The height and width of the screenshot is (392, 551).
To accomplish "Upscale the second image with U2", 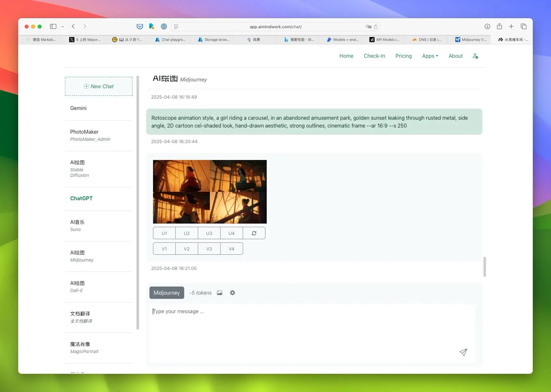I will coord(187,233).
